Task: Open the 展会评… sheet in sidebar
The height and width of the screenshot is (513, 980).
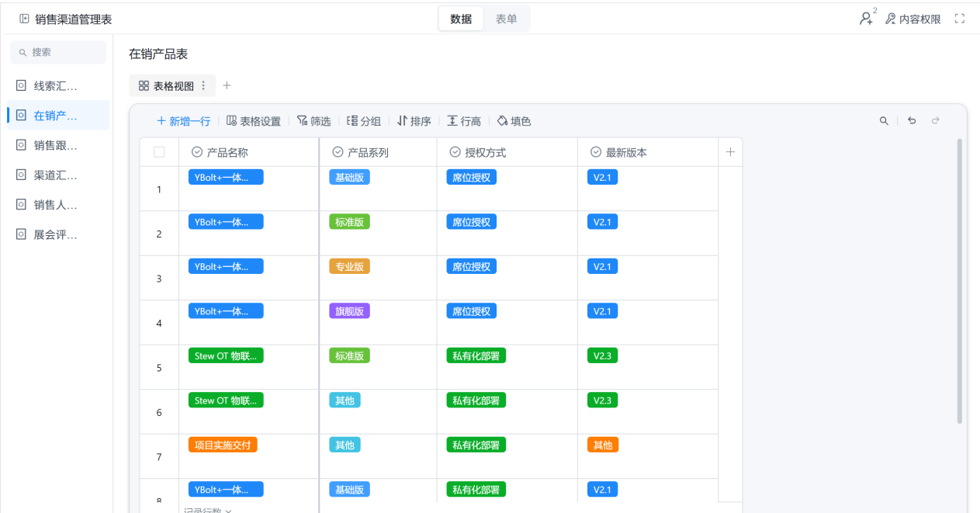Action: 58,234
